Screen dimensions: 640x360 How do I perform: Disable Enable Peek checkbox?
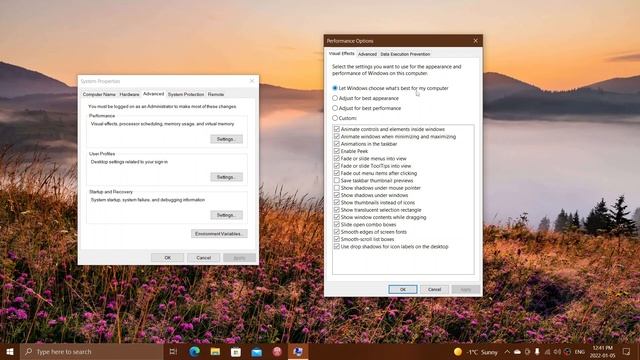(337, 151)
